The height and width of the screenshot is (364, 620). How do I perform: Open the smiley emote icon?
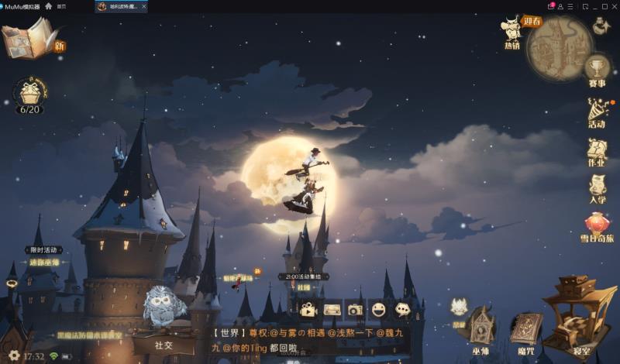pos(378,310)
